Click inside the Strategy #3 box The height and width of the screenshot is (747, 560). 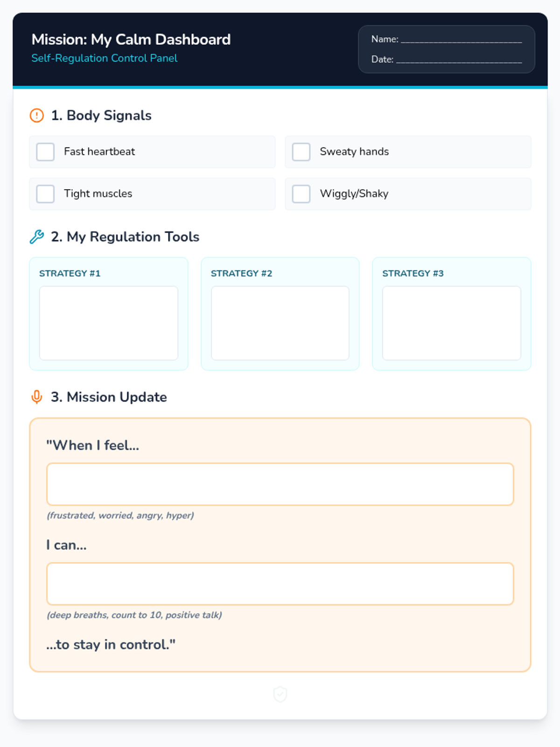pyautogui.click(x=451, y=323)
